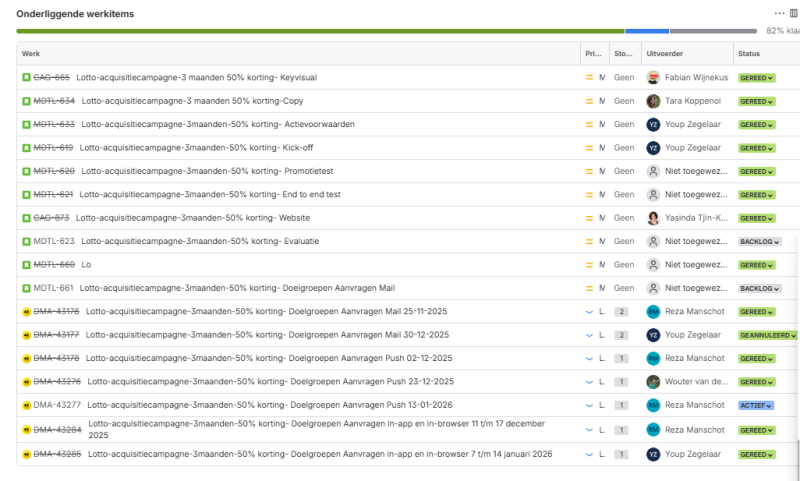The height and width of the screenshot is (481, 800).
Task: Click the Status column header
Action: [749, 53]
